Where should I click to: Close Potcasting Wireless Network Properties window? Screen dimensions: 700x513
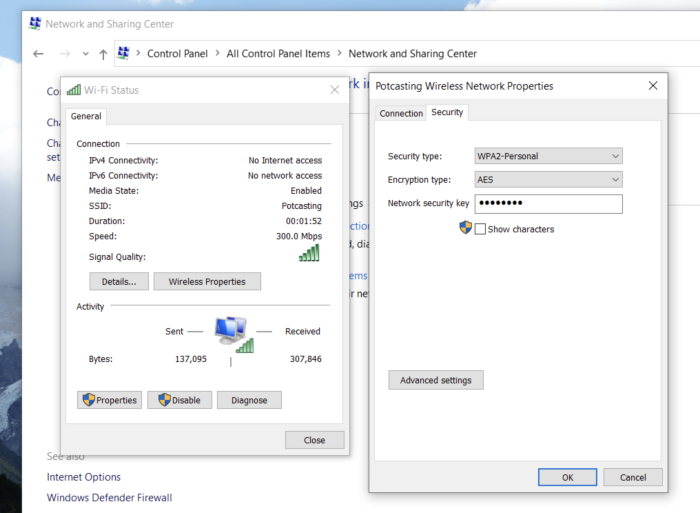point(653,85)
